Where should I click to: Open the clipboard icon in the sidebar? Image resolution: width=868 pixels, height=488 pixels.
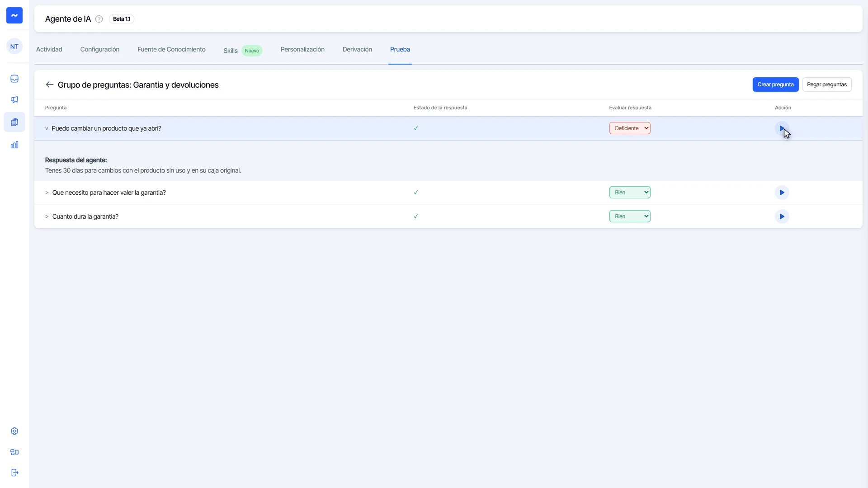pyautogui.click(x=14, y=122)
